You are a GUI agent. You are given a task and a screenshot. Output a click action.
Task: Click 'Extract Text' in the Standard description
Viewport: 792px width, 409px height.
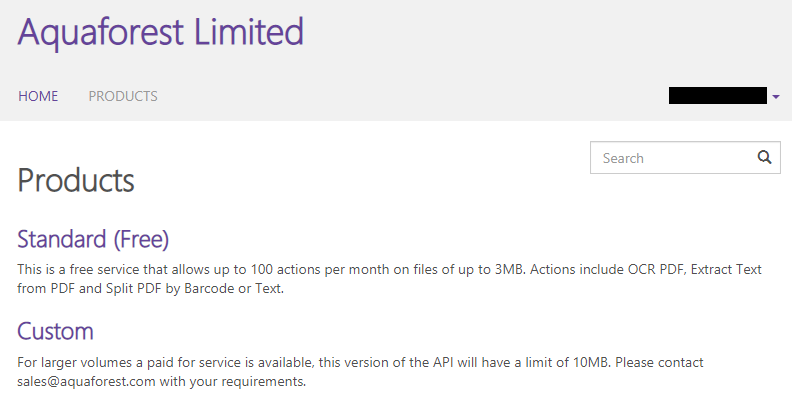pos(726,270)
